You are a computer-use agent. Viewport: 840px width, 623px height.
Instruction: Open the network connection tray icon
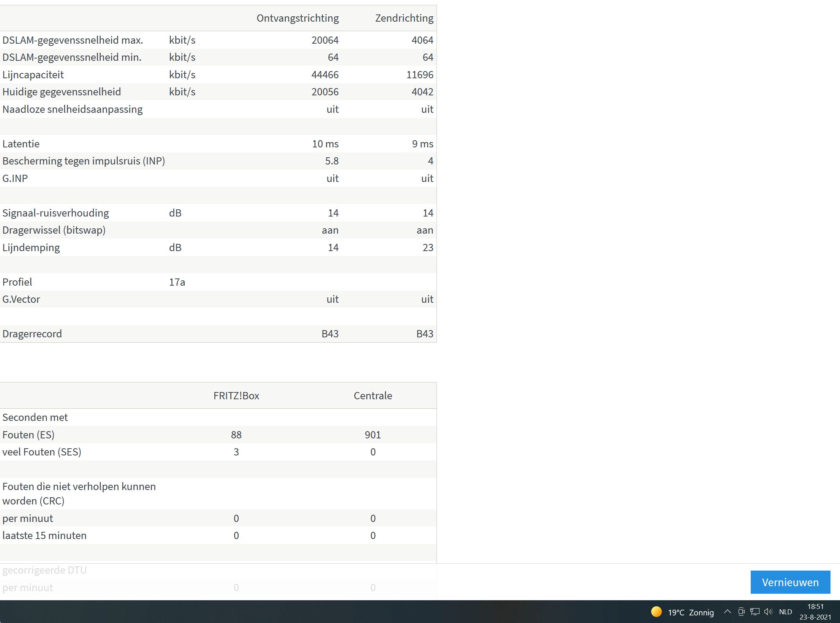pyautogui.click(x=755, y=612)
